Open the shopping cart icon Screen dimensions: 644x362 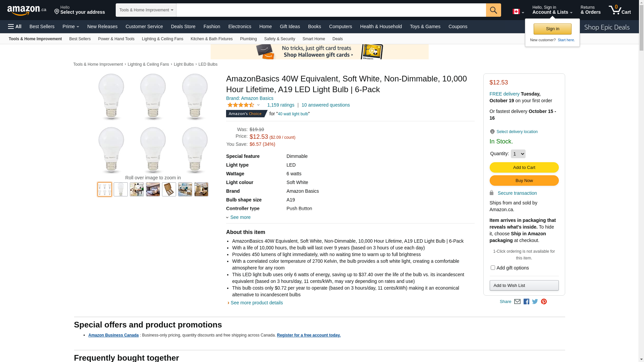(620, 10)
